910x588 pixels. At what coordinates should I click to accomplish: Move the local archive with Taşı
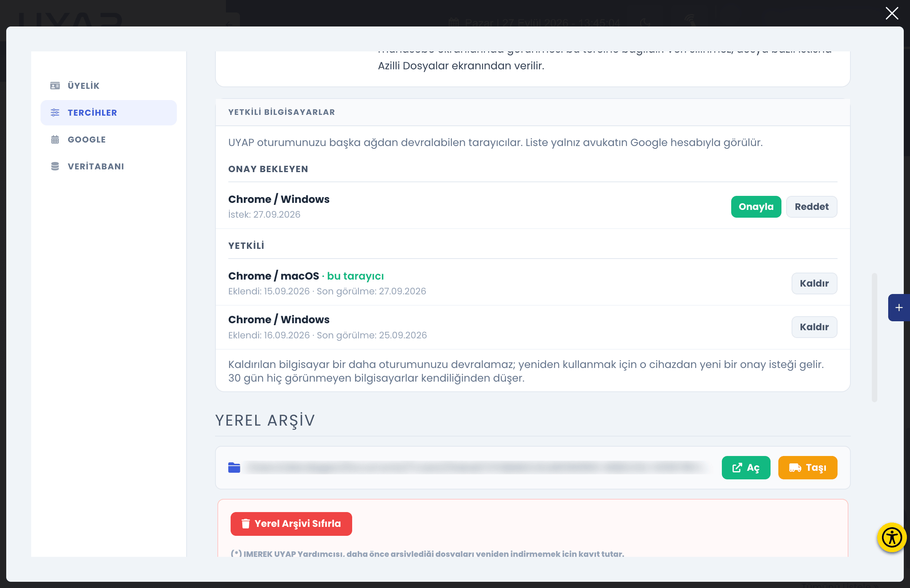click(x=808, y=468)
